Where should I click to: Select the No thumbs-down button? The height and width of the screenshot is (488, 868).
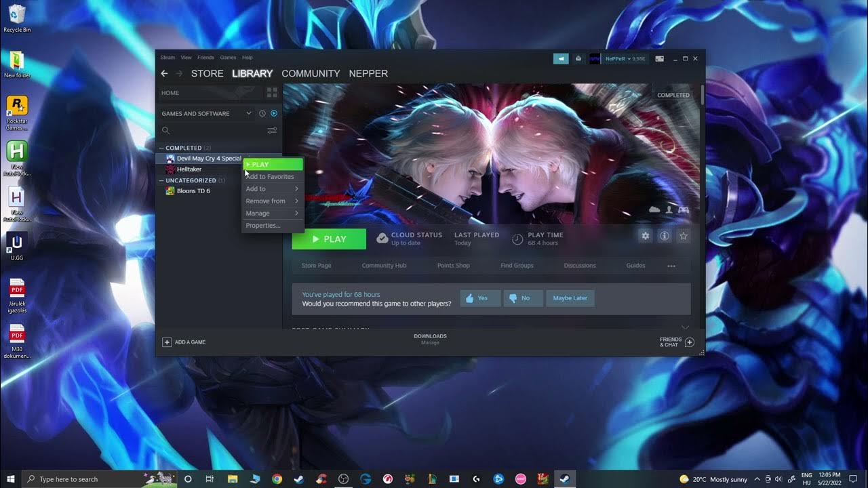(x=523, y=298)
